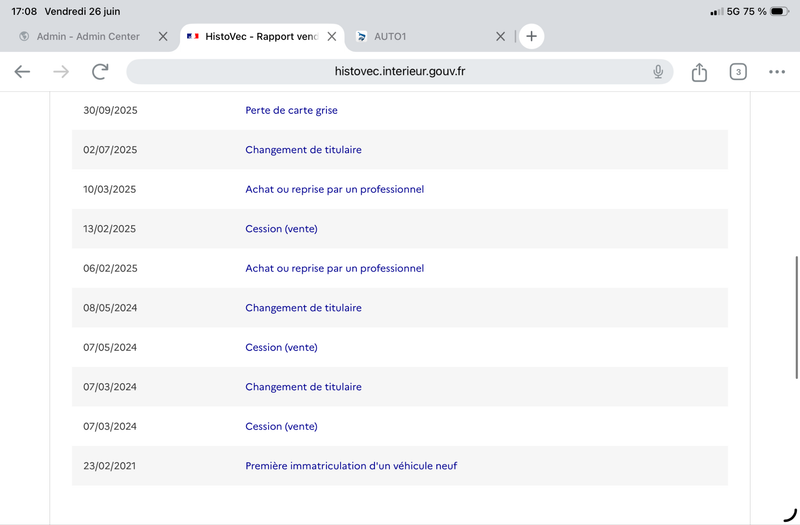Image resolution: width=800 pixels, height=525 pixels.
Task: Select the date 06/02/2025
Action: click(110, 268)
